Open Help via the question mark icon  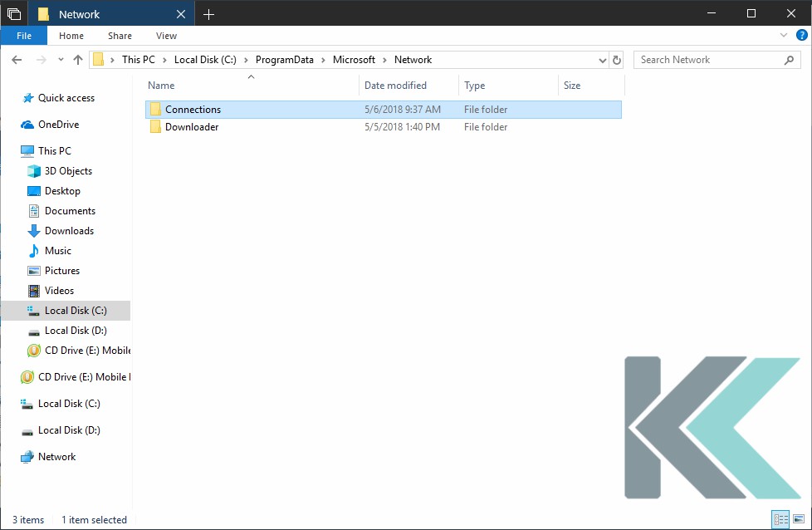tap(800, 35)
